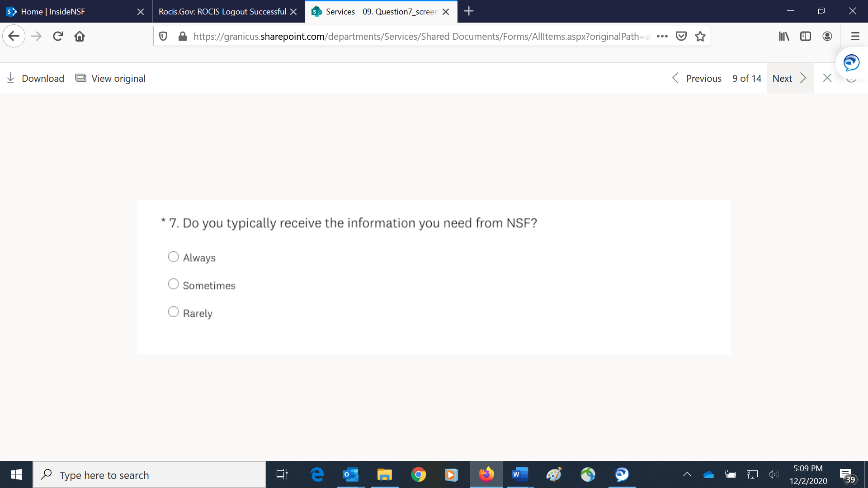Switch to ROCIS Logout Successful tab
This screenshot has width=868, height=488.
222,12
